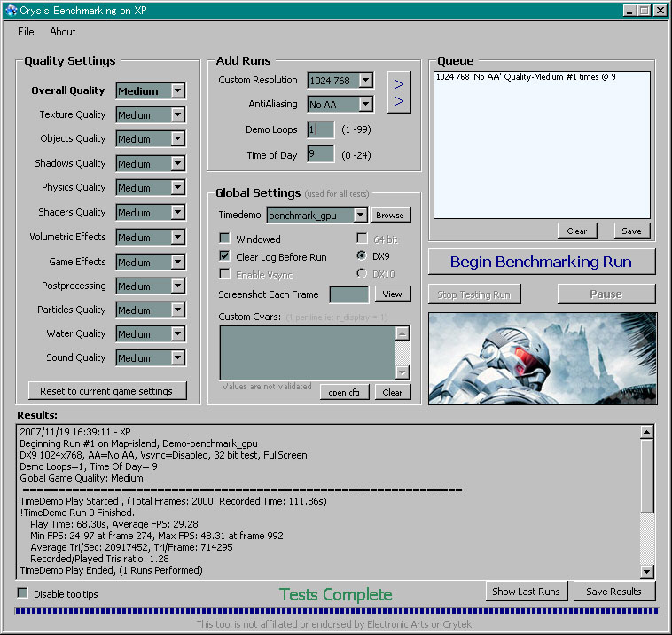This screenshot has height=635, width=672.
Task: Click the Results scrollbar up arrow
Action: coord(646,432)
